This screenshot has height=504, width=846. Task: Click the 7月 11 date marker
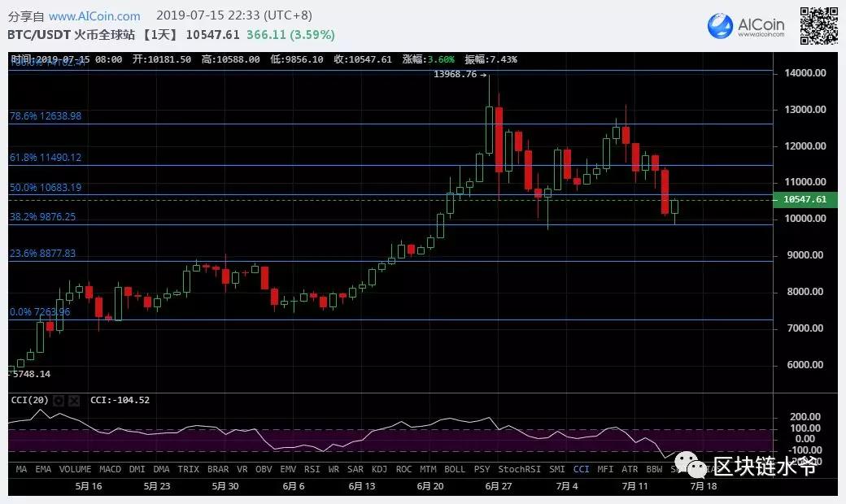tap(635, 486)
